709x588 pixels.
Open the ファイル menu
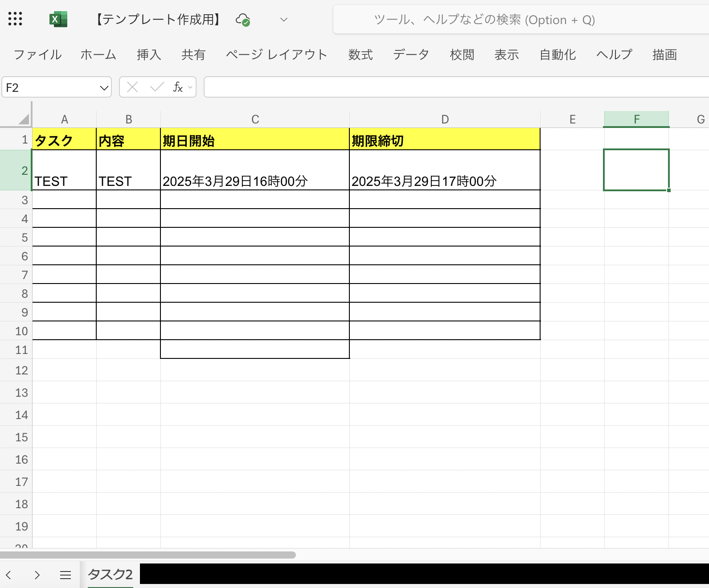(x=38, y=55)
